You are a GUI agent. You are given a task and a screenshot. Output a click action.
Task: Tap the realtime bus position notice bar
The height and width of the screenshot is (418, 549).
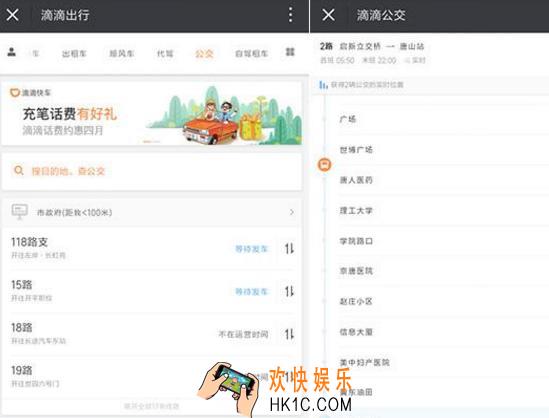[x=430, y=84]
